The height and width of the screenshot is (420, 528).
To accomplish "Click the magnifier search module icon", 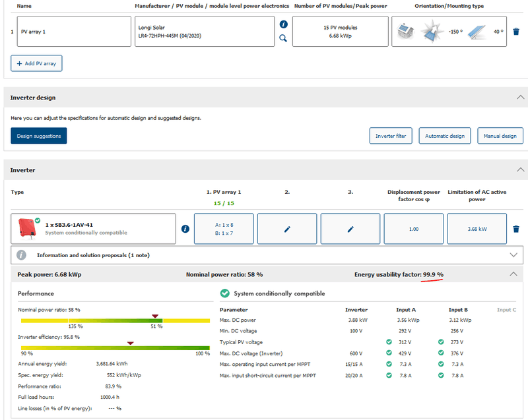I will click(x=283, y=38).
